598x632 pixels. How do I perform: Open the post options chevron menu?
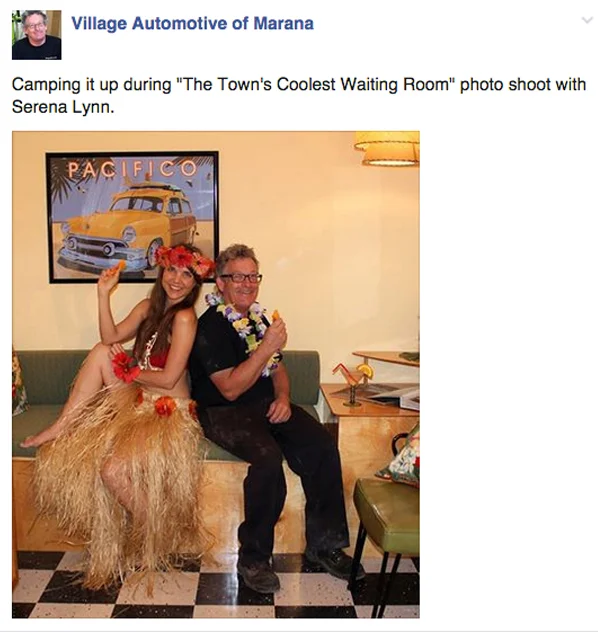(588, 21)
